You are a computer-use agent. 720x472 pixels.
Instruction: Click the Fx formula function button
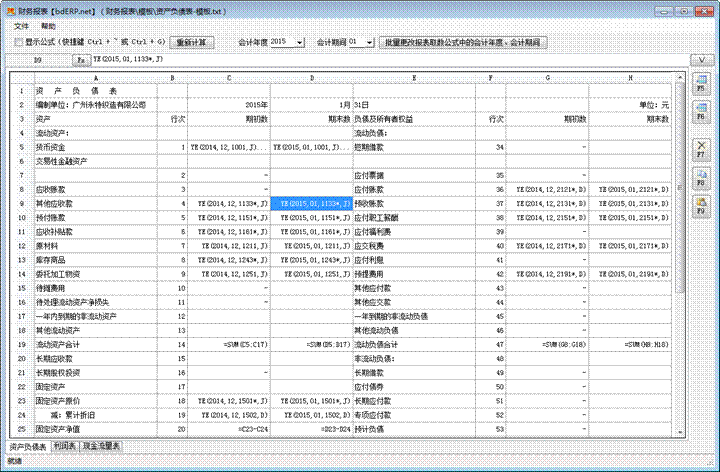[81, 60]
